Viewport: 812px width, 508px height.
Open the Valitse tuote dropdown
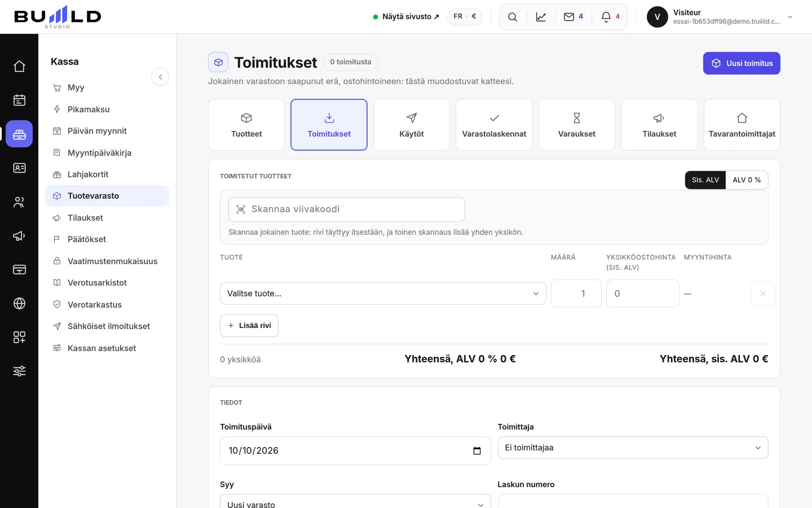[x=383, y=294]
